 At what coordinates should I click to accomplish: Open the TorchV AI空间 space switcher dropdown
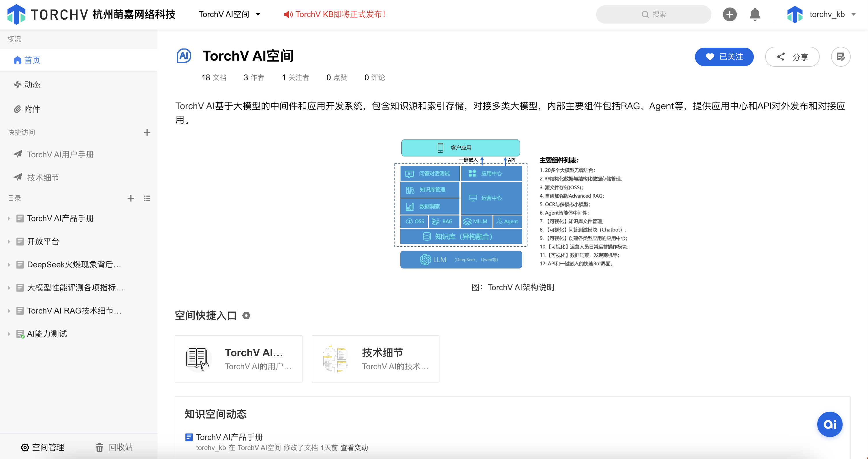[230, 14]
